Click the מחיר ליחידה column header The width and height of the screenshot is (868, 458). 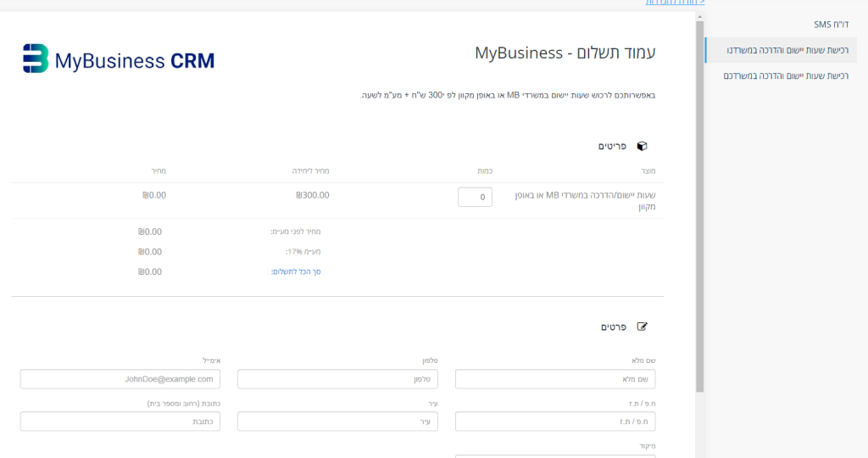[x=310, y=171]
